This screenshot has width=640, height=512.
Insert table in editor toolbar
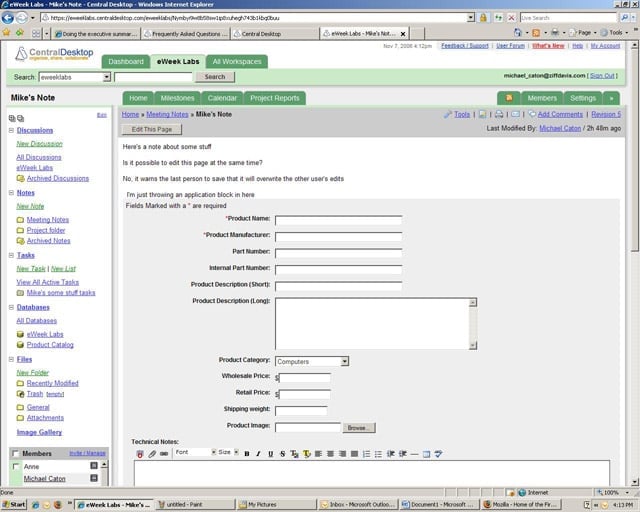click(426, 454)
